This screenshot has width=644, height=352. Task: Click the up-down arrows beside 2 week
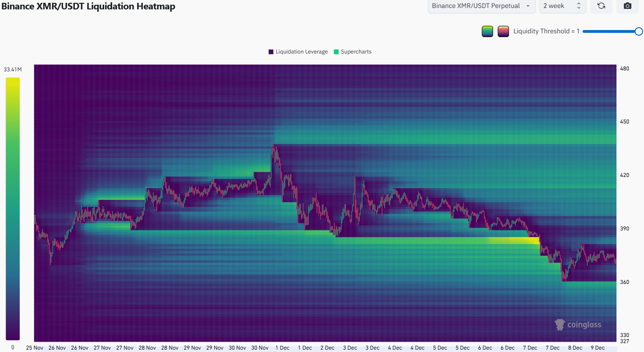coord(578,6)
